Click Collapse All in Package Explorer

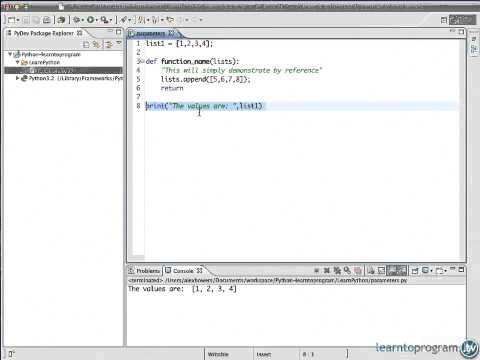[x=86, y=44]
